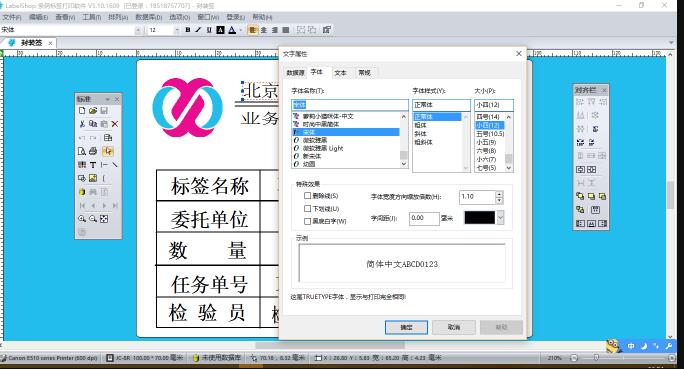684x369 pixels.
Task: Click the font name input field in dialog
Action: [x=349, y=105]
